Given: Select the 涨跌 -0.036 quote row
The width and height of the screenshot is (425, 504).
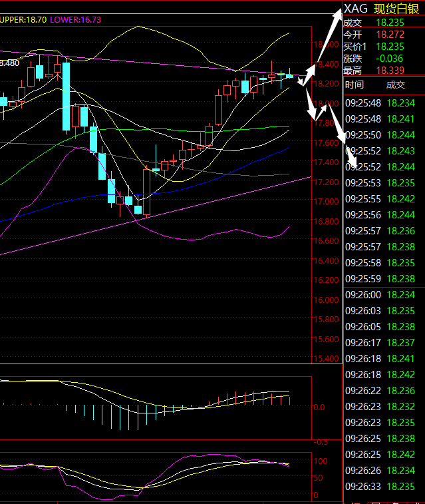Looking at the screenshot, I should [x=382, y=58].
